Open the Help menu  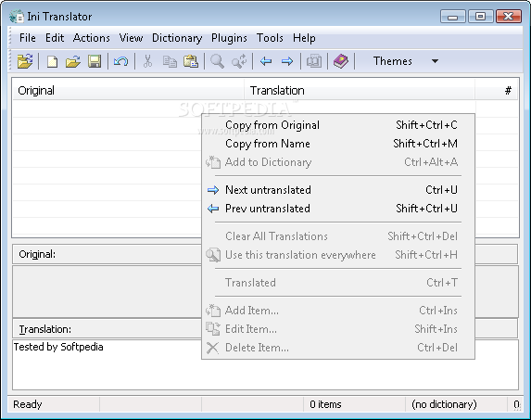pos(304,38)
